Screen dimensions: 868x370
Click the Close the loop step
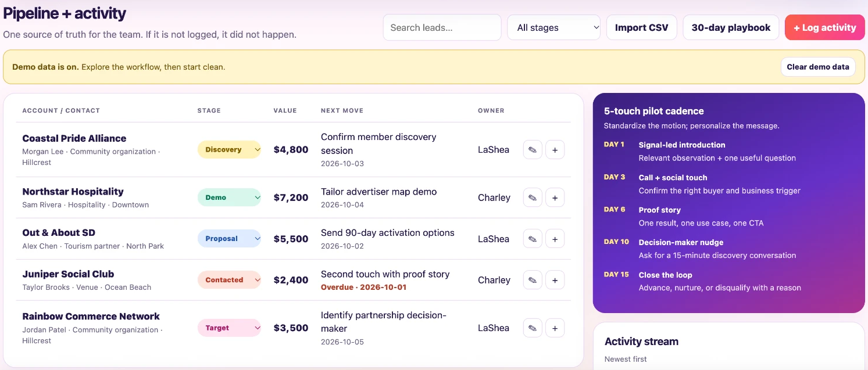click(666, 275)
